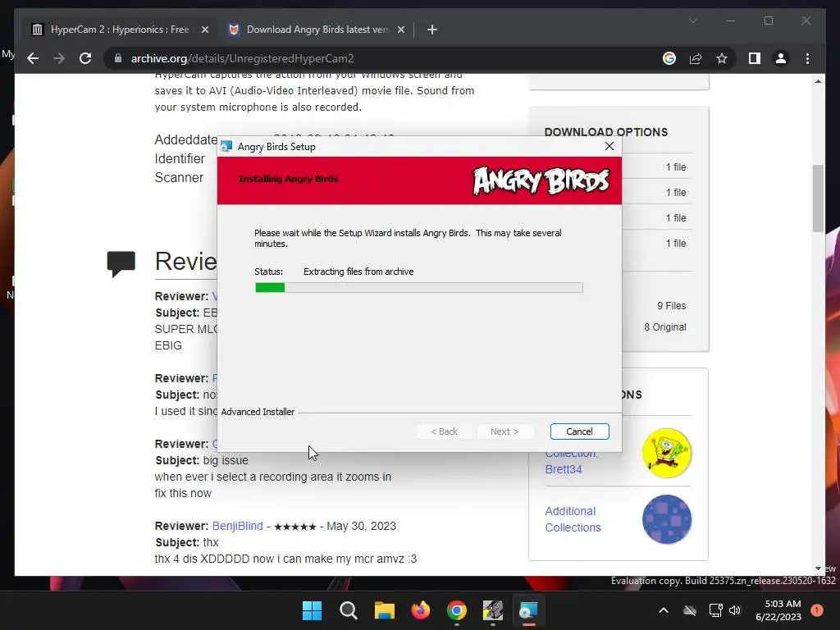This screenshot has height=630, width=840.
Task: Switch to Download Angry Birds tab
Action: pyautogui.click(x=316, y=30)
